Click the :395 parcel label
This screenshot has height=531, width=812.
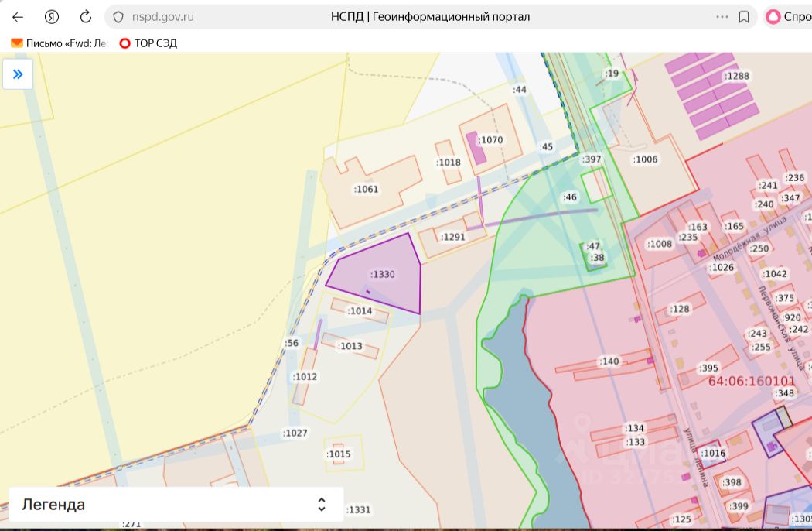coord(708,368)
